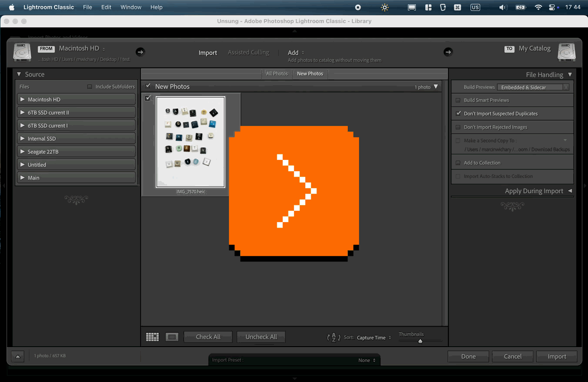Check the Add to Collection option
The image size is (588, 382).
pos(458,163)
